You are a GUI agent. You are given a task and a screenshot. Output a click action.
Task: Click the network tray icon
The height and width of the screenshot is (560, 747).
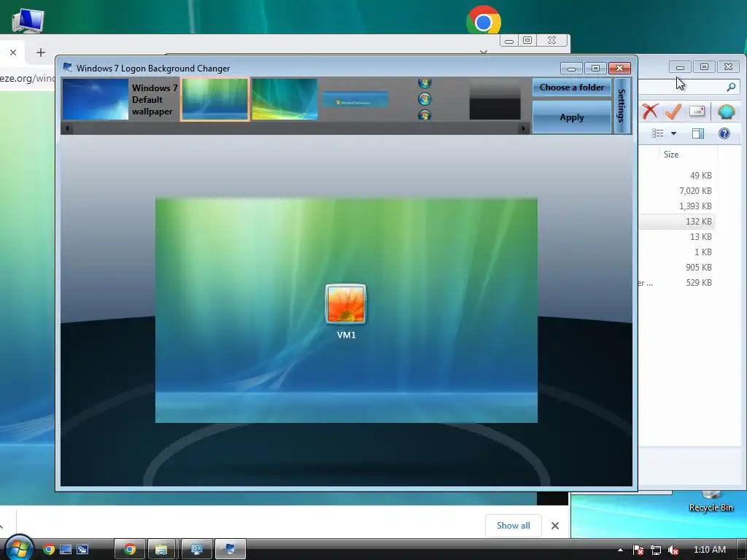point(656,550)
